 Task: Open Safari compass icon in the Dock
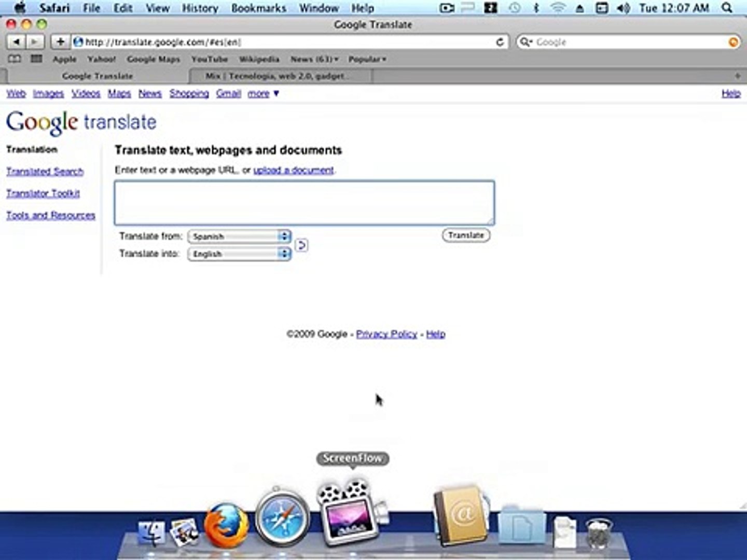[282, 517]
